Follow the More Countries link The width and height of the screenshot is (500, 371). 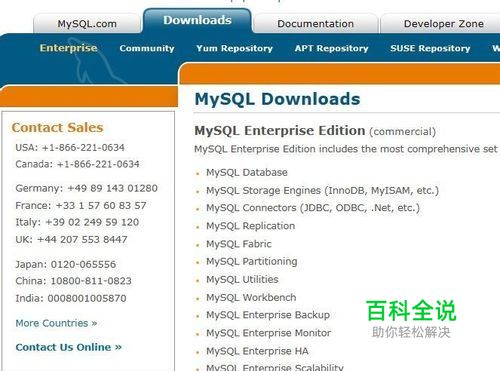(56, 323)
